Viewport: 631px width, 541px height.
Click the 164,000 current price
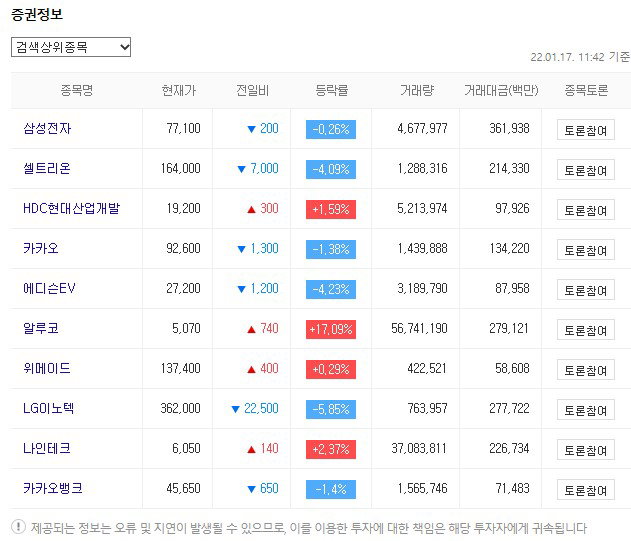[181, 168]
